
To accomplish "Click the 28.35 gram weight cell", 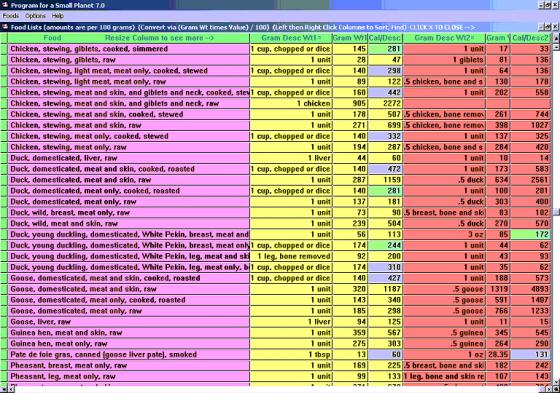I will tap(498, 354).
